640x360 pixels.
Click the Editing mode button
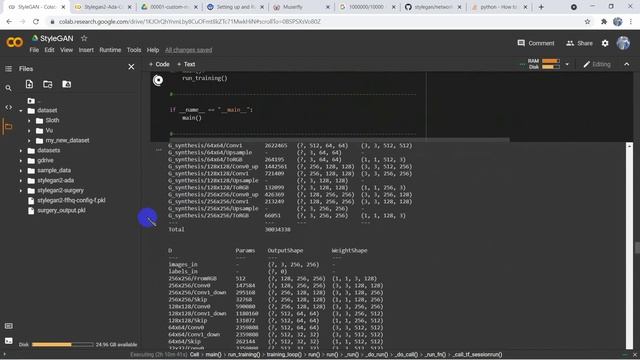pyautogui.click(x=597, y=64)
